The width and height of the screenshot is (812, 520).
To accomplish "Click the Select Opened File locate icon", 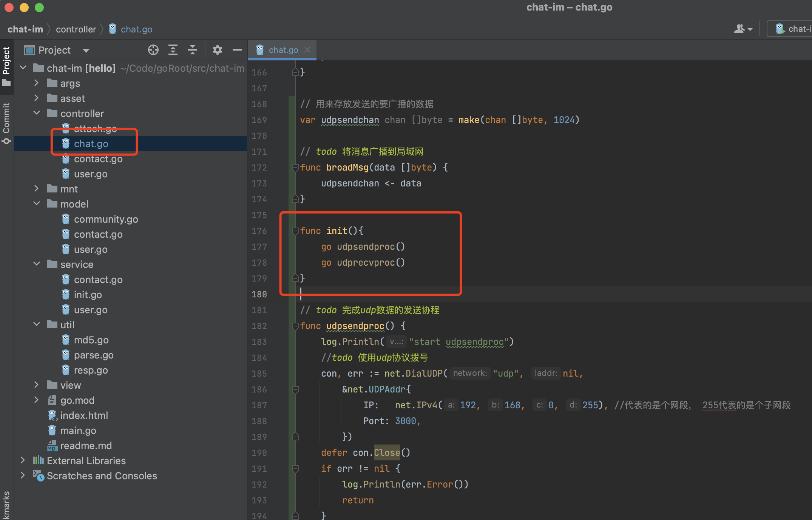I will [x=153, y=50].
